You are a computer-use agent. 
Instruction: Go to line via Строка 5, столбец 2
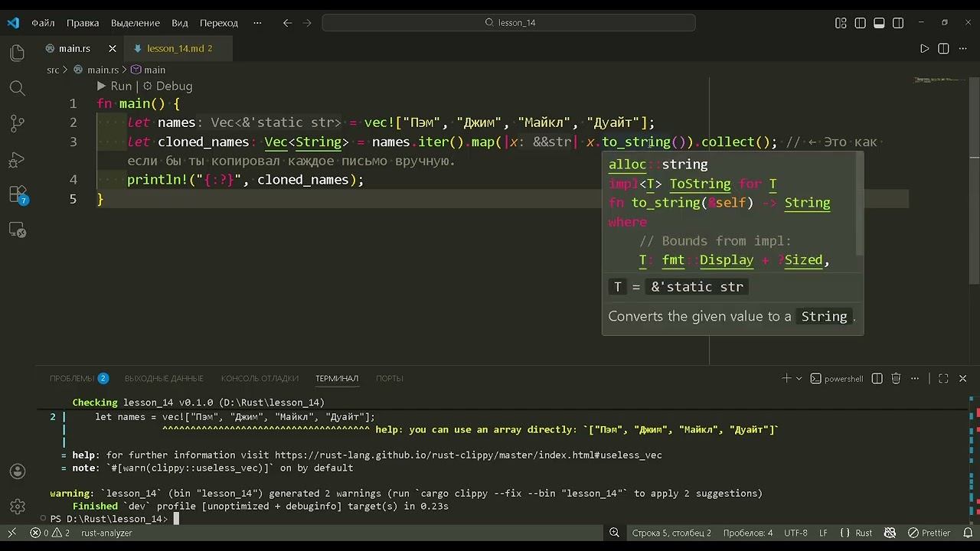point(671,533)
